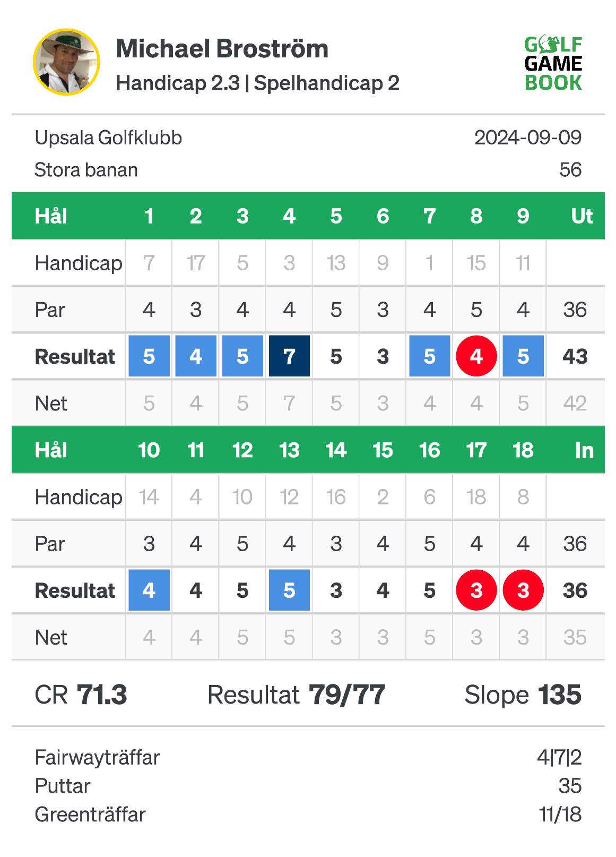Select the red birdie circle on hole 8
Viewport: 616px width, 857px height.
476,356
